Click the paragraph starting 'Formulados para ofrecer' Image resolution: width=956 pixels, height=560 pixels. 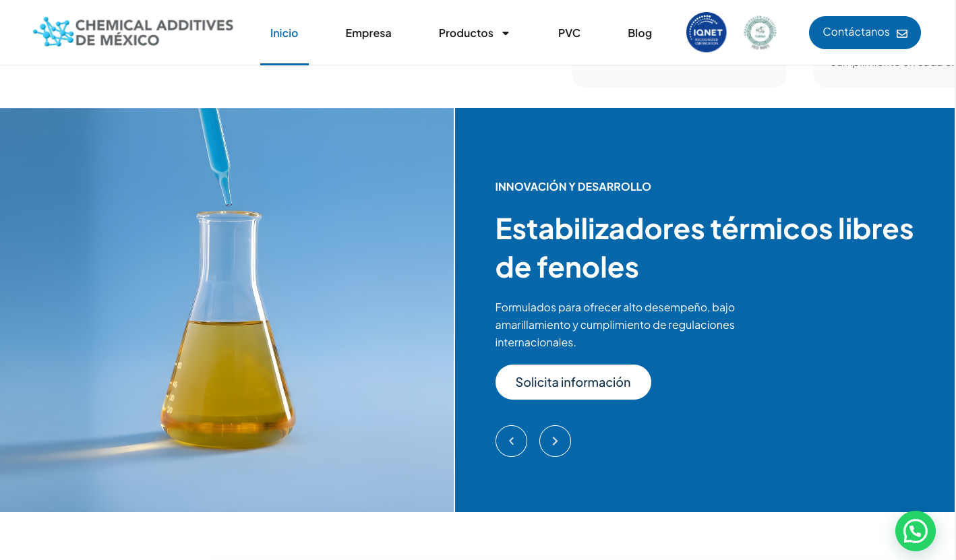[615, 325]
